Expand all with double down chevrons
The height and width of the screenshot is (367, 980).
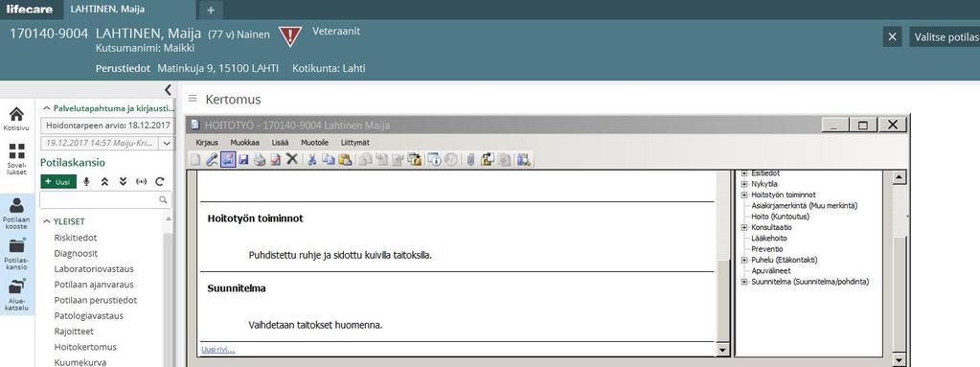(124, 182)
